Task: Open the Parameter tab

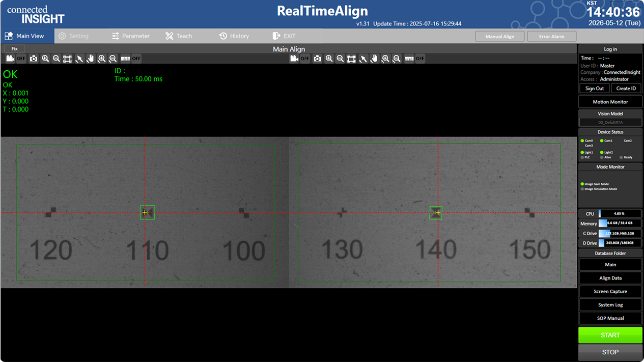Action: pyautogui.click(x=130, y=36)
